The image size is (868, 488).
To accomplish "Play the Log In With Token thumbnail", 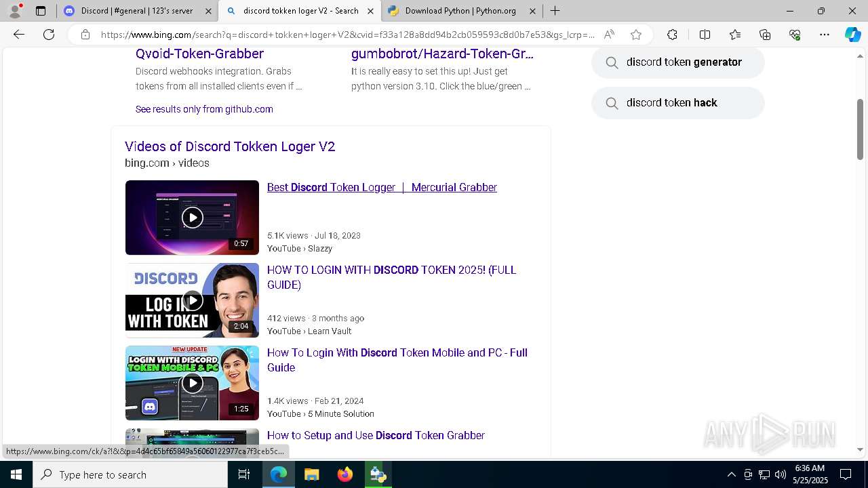I will pos(192,300).
